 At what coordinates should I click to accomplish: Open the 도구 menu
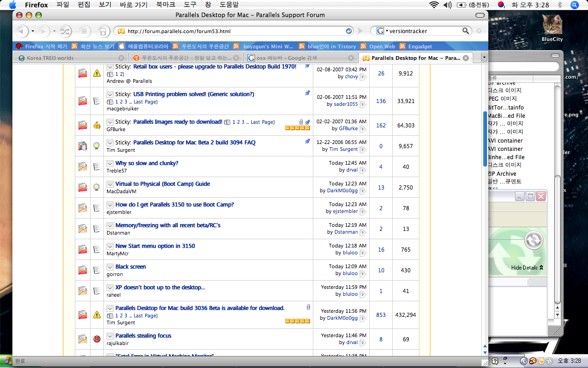[x=190, y=5]
